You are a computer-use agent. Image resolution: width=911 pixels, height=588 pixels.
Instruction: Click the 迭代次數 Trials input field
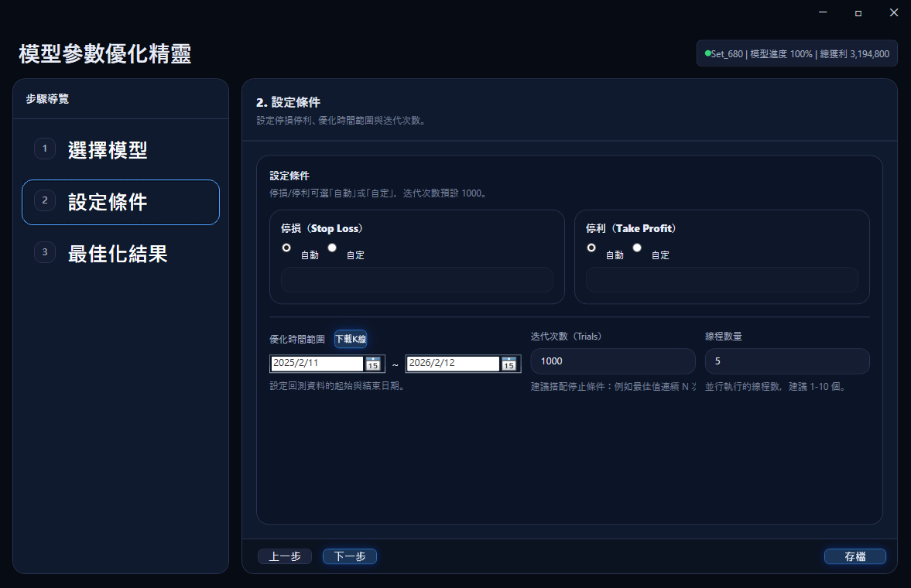[612, 361]
